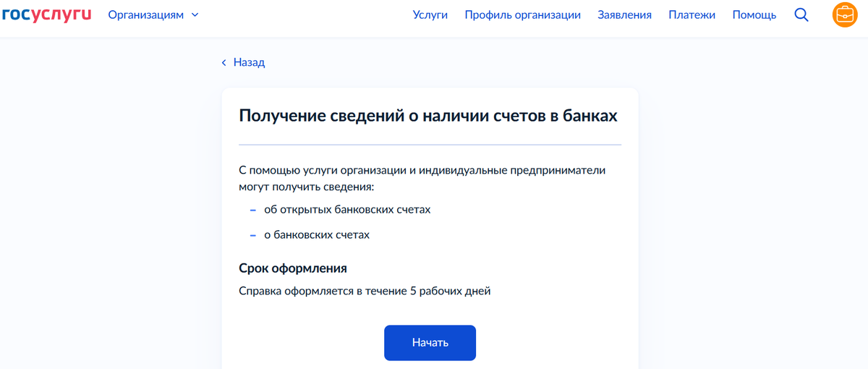Go back with the Назад link
This screenshot has width=868, height=369.
pyautogui.click(x=244, y=62)
